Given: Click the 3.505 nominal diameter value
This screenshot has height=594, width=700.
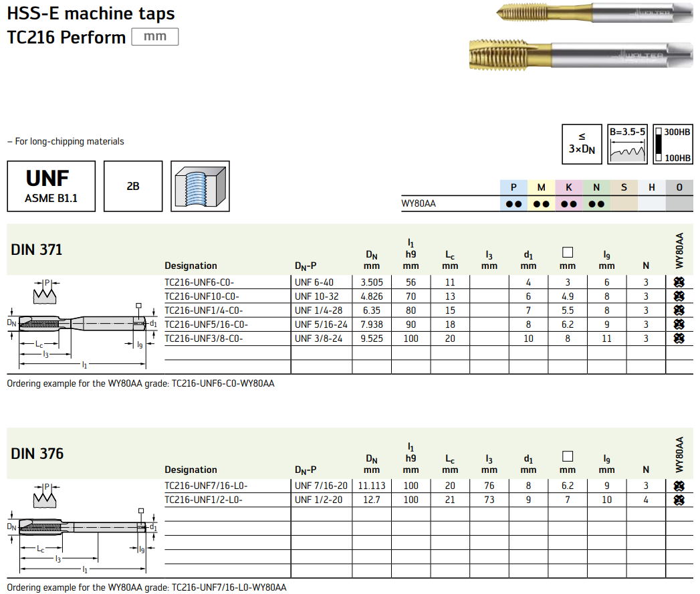Looking at the screenshot, I should pyautogui.click(x=372, y=282).
